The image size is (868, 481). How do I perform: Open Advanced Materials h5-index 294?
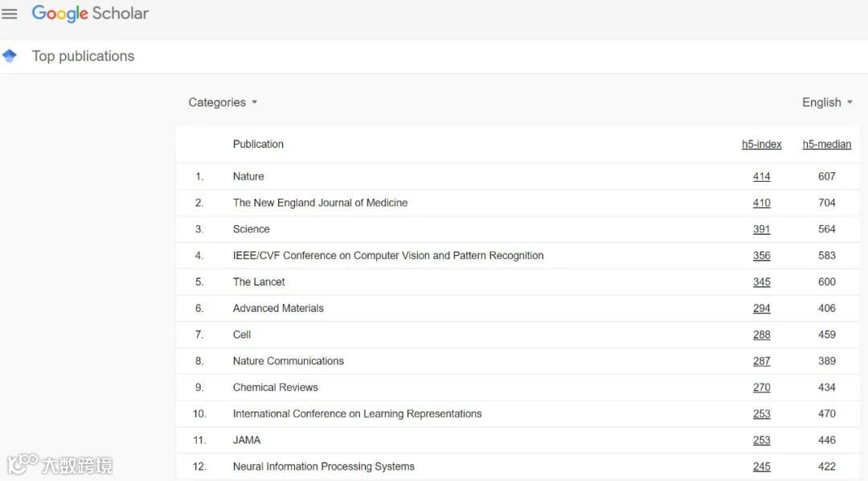[761, 309]
